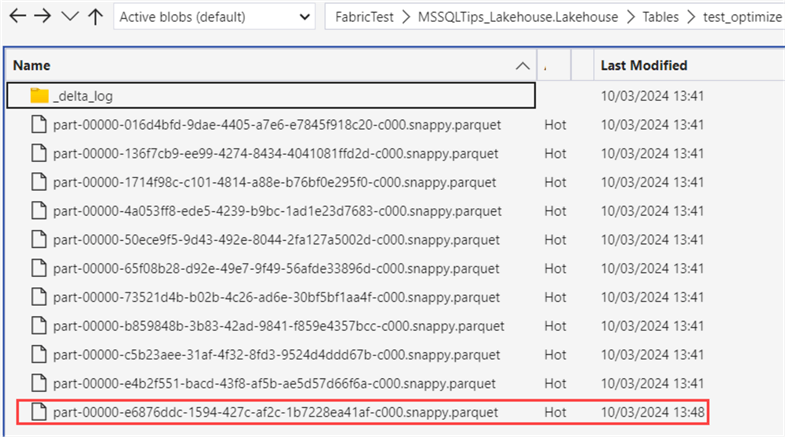Expand chevron after FabricTest breadcrumb

pyautogui.click(x=406, y=17)
